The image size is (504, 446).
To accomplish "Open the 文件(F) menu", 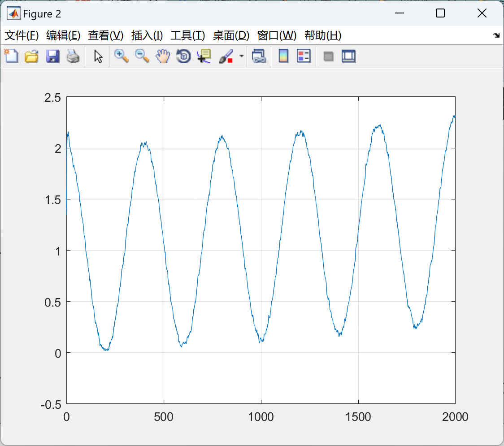I will tap(22, 35).
